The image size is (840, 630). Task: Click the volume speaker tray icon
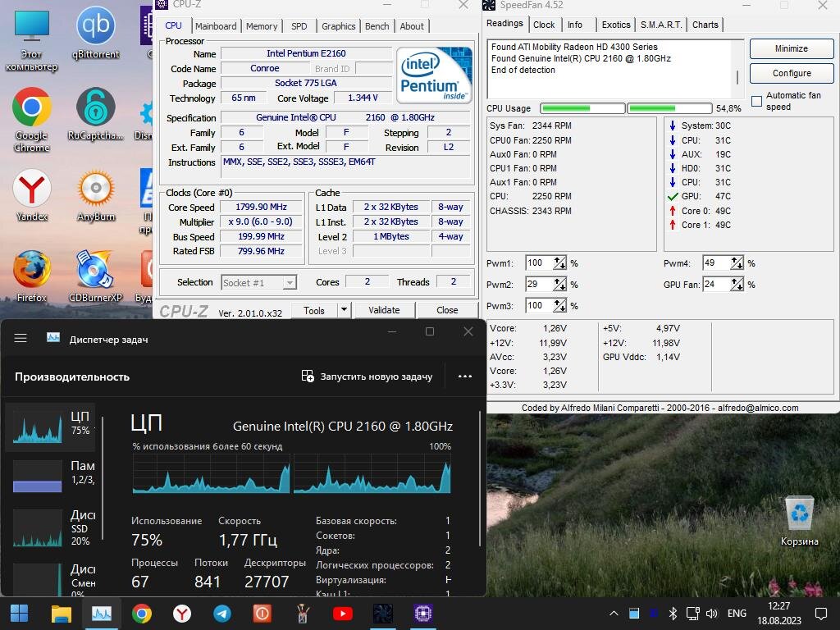coord(712,614)
